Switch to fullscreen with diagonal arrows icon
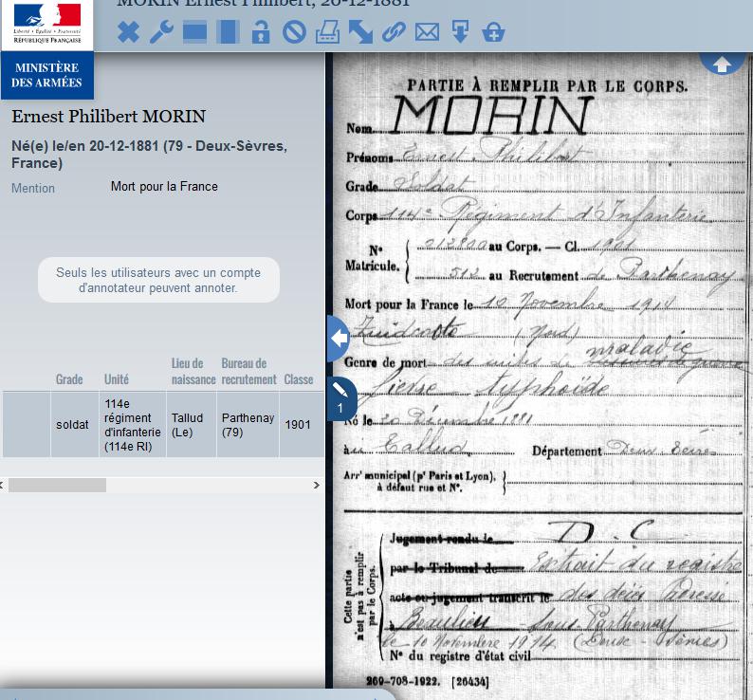 click(x=360, y=32)
